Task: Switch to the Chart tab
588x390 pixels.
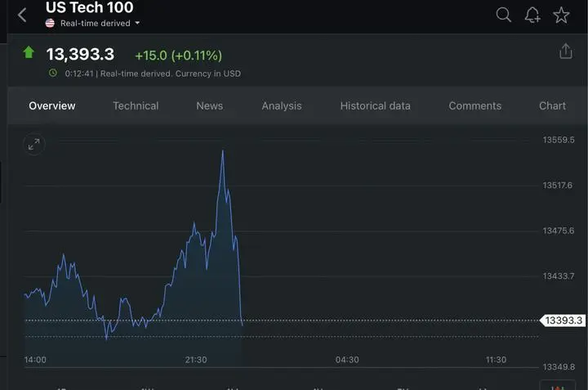Action: (552, 105)
